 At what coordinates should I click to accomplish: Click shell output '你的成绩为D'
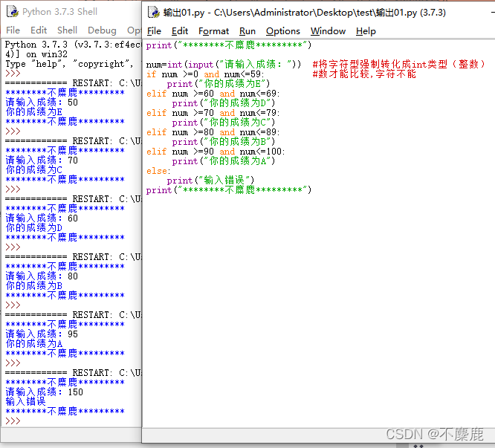coord(33,228)
